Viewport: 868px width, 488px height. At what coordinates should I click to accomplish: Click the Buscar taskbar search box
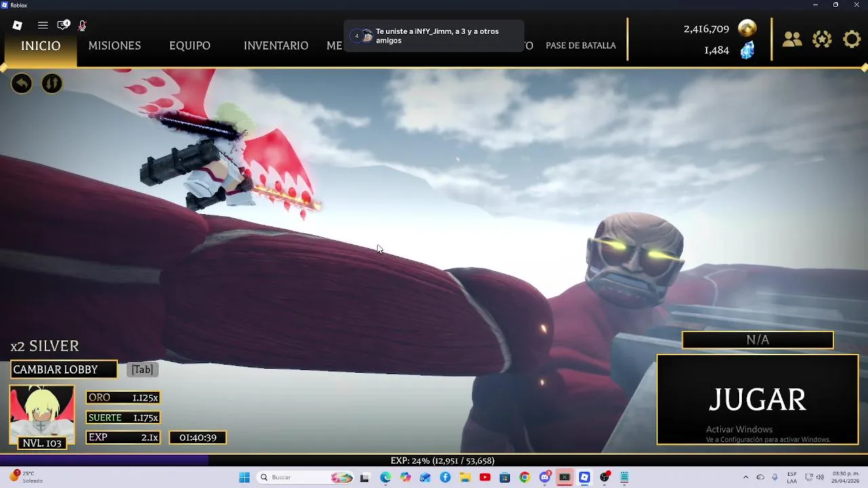click(x=306, y=477)
